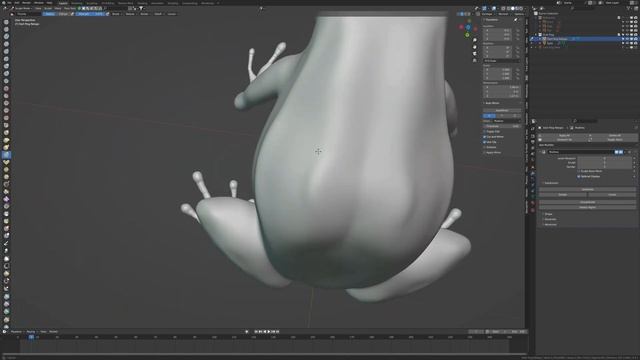Click the Apply All modifiers button
640x360 pixels.
(x=564, y=135)
